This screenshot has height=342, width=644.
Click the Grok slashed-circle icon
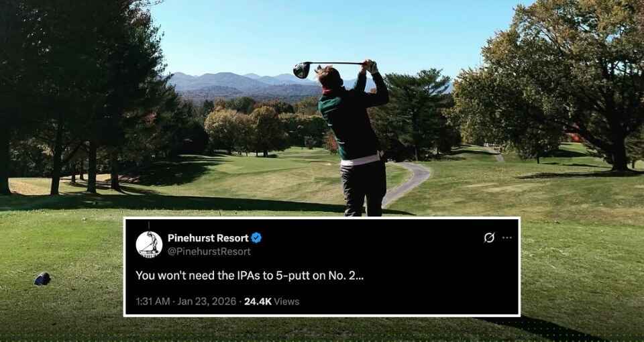(489, 237)
